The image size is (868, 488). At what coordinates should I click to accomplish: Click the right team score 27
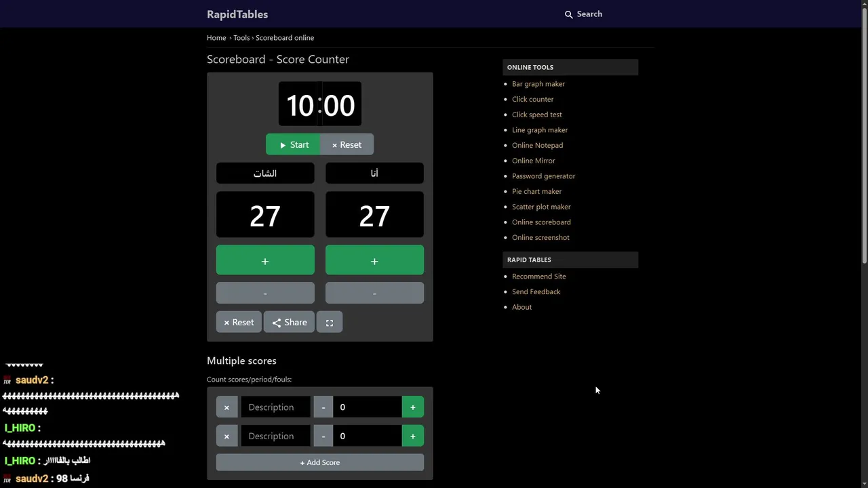tap(374, 216)
